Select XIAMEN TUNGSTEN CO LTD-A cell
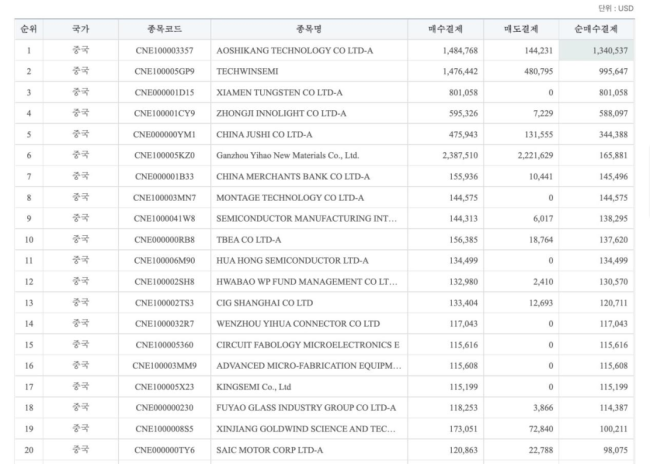Viewport: 650px width, 464px height. click(x=309, y=92)
